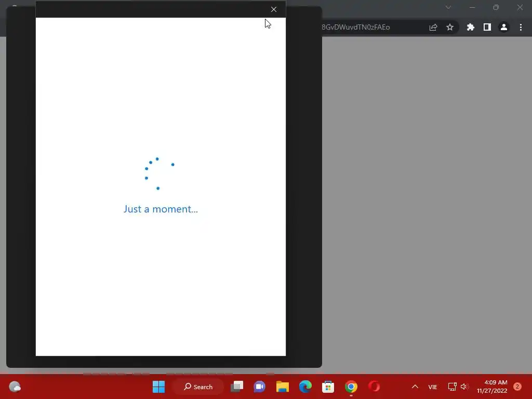Open Chrome three-dot menu

pos(521,27)
